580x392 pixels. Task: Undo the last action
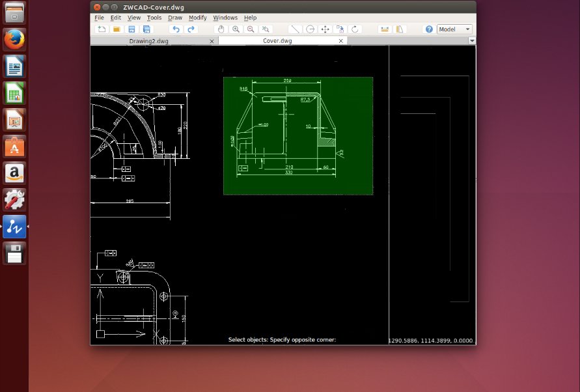coord(176,29)
